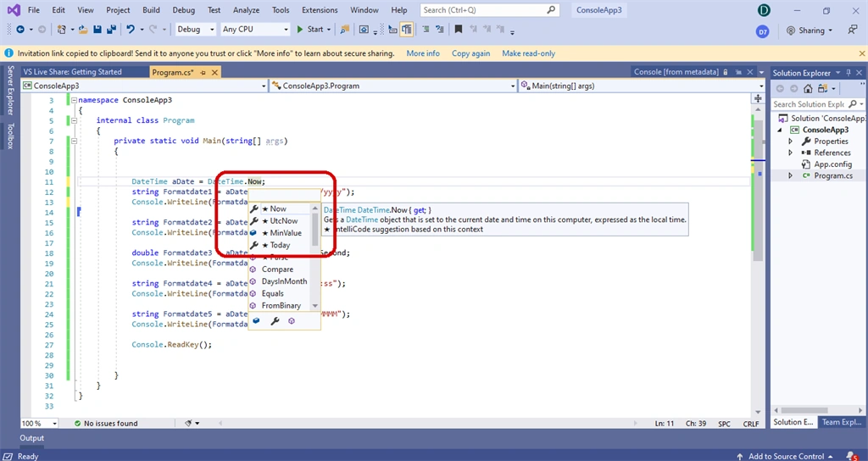Undo the last edit
Image resolution: width=868 pixels, height=461 pixels.
tap(131, 30)
